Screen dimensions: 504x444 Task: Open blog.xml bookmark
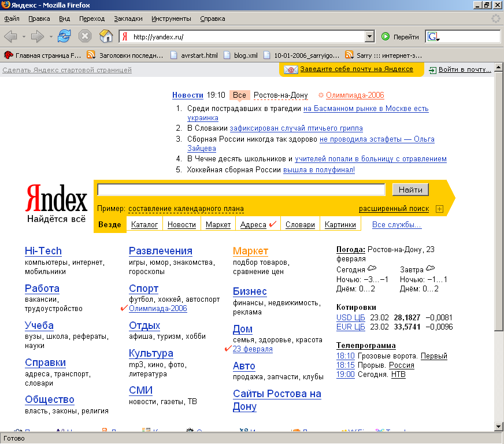(241, 55)
